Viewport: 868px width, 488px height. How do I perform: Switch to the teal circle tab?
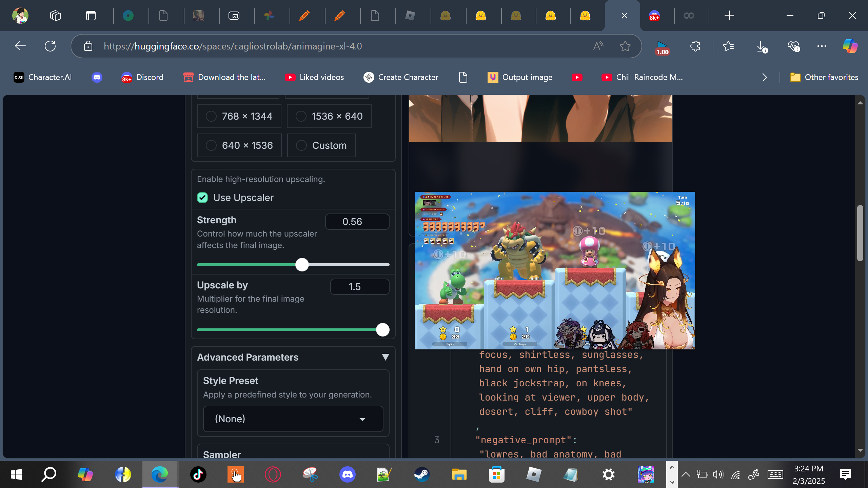click(128, 16)
